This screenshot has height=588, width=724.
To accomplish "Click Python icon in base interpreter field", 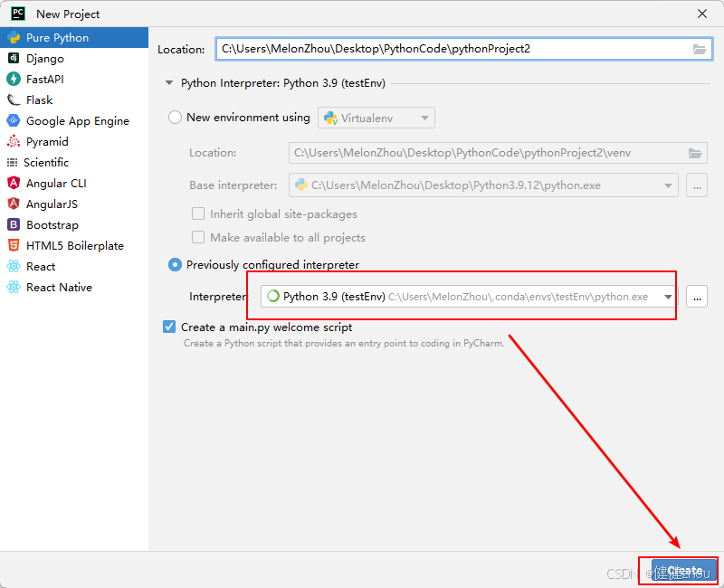I will coord(301,185).
